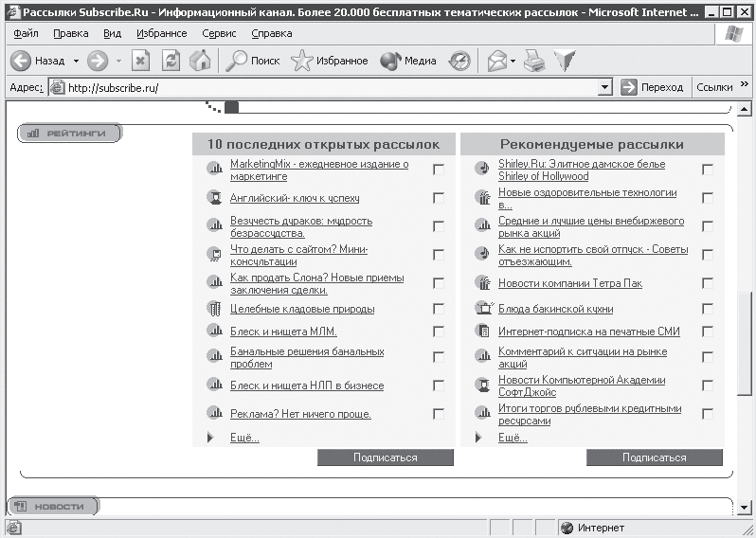The width and height of the screenshot is (756, 538).
Task: Open the Английский- ключ к успеху link
Action: pyautogui.click(x=294, y=199)
